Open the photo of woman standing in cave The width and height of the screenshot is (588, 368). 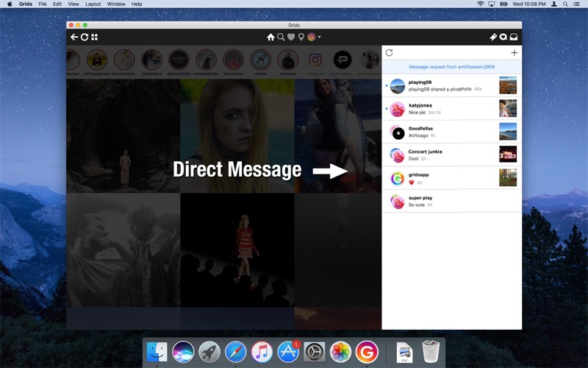(x=123, y=135)
